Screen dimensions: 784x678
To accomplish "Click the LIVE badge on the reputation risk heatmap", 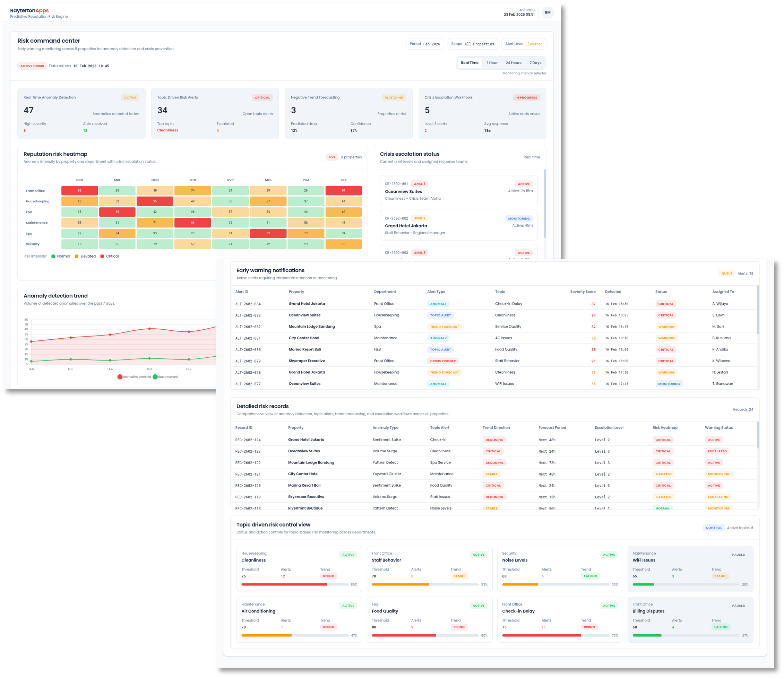I will [x=331, y=157].
